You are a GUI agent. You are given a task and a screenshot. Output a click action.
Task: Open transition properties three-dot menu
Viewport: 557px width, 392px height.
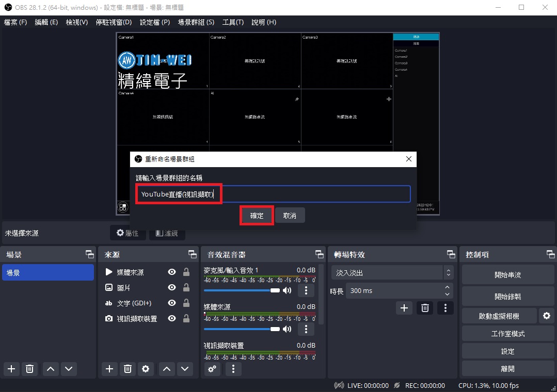pyautogui.click(x=445, y=308)
